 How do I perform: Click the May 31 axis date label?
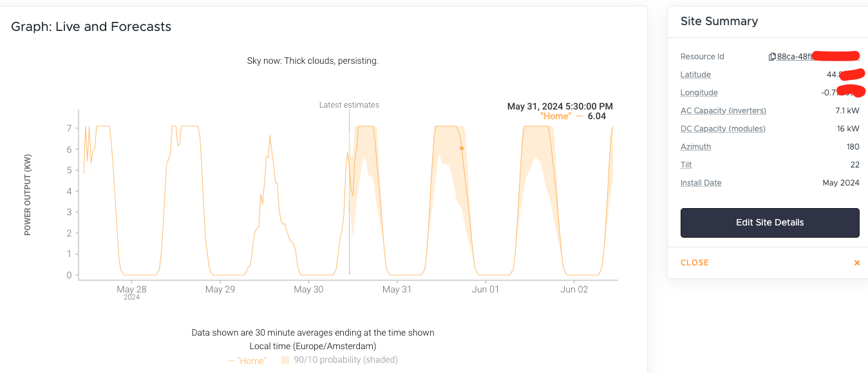point(397,290)
